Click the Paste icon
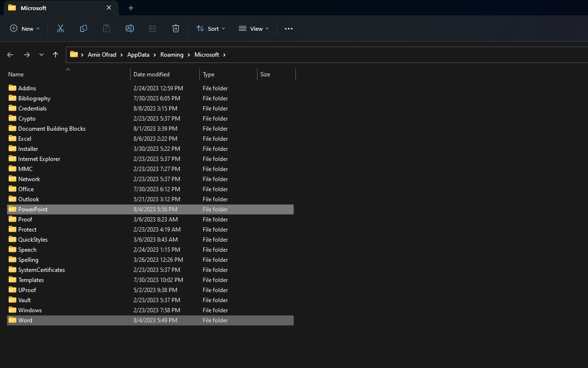Image resolution: width=588 pixels, height=368 pixels. click(x=107, y=28)
